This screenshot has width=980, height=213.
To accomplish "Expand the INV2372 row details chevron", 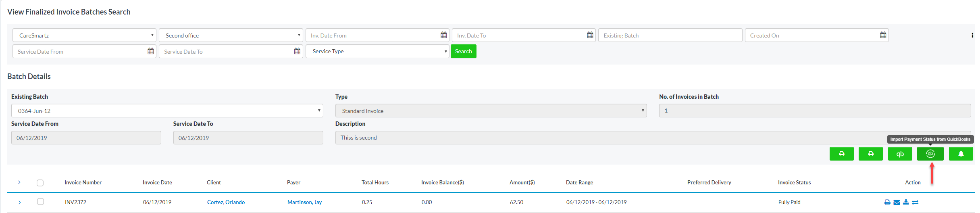I will (x=19, y=202).
